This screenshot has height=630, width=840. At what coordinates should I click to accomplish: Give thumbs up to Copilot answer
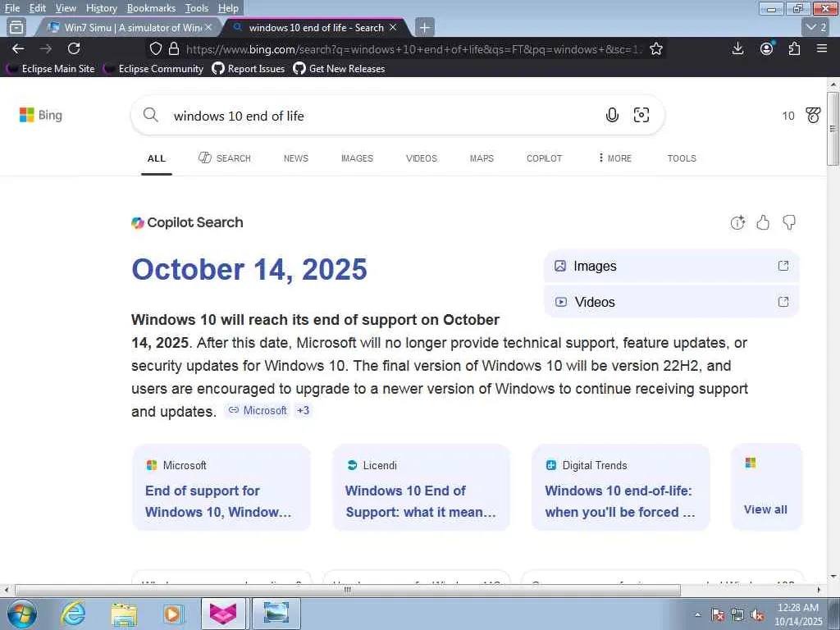[x=763, y=222]
